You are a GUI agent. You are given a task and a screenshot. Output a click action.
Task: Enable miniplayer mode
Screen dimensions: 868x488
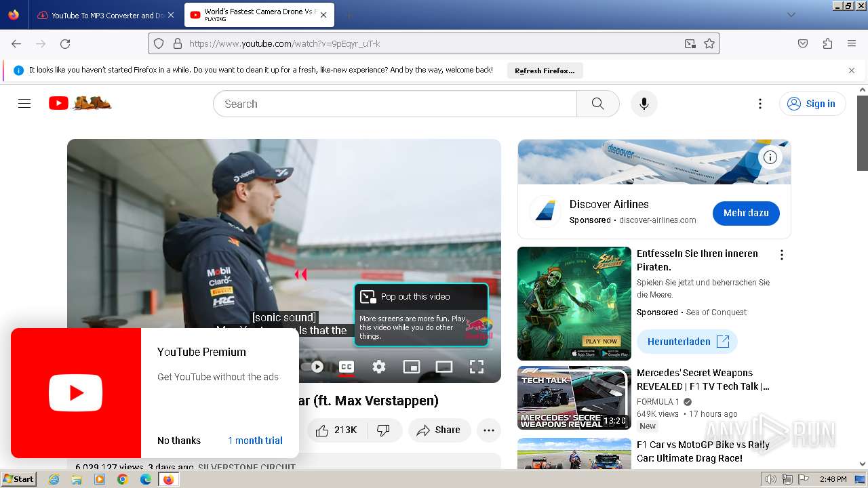pyautogui.click(x=412, y=367)
